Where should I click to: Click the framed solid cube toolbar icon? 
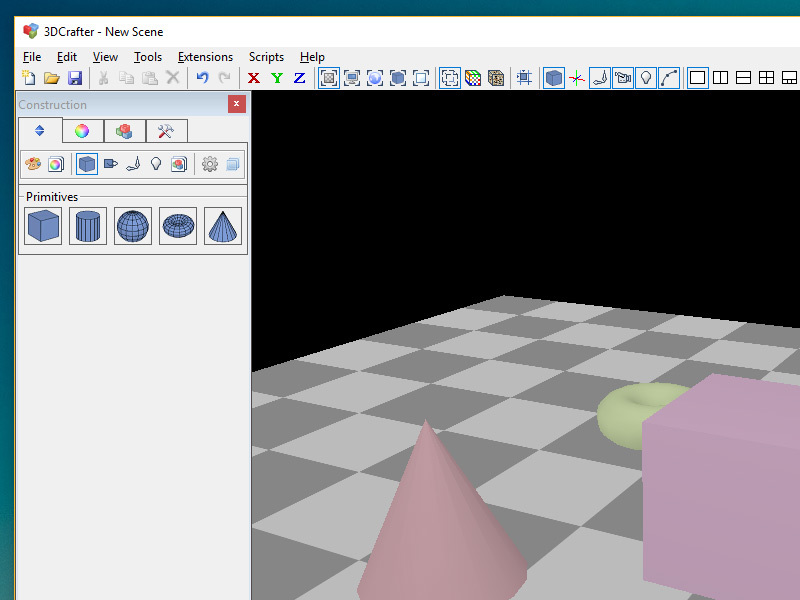(x=398, y=78)
